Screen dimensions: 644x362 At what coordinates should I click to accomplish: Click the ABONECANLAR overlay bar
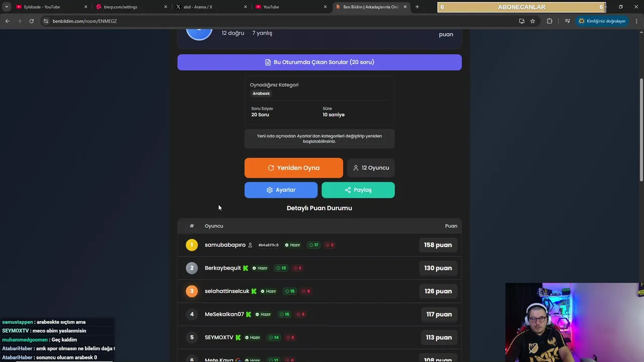pyautogui.click(x=522, y=7)
